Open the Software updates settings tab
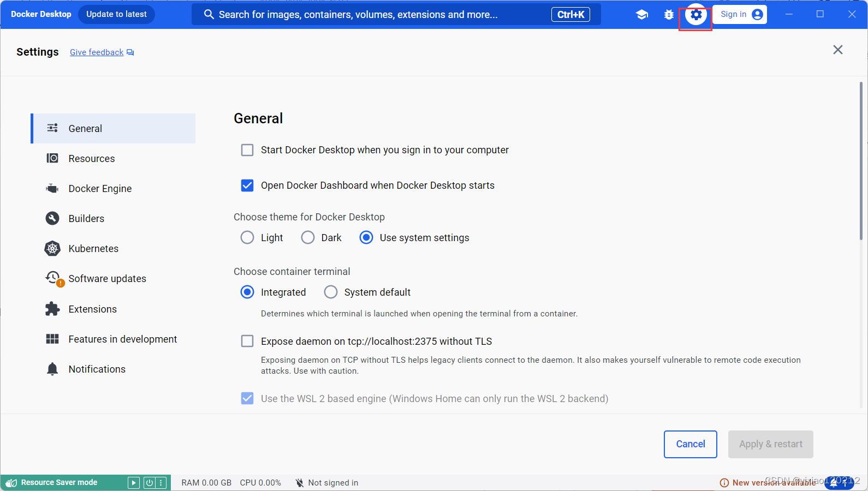868x491 pixels. [113, 278]
